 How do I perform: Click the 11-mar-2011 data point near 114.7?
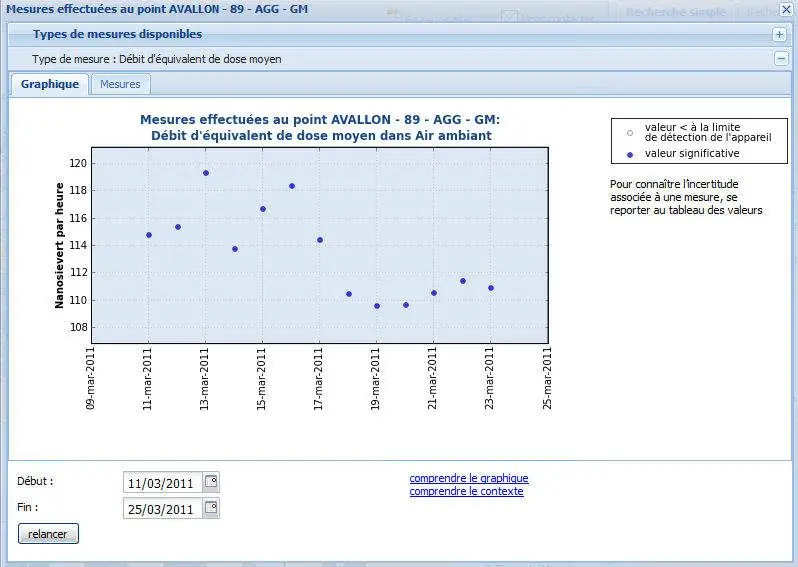(149, 235)
